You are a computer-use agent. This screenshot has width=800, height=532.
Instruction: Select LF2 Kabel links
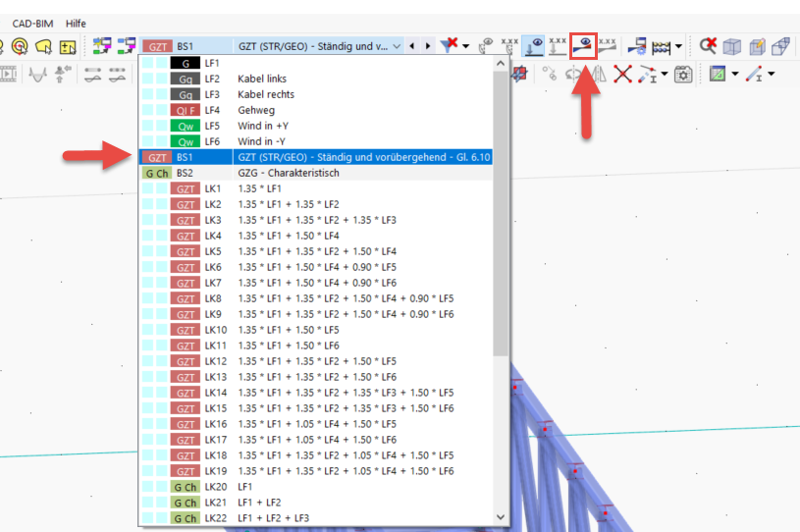(x=316, y=80)
